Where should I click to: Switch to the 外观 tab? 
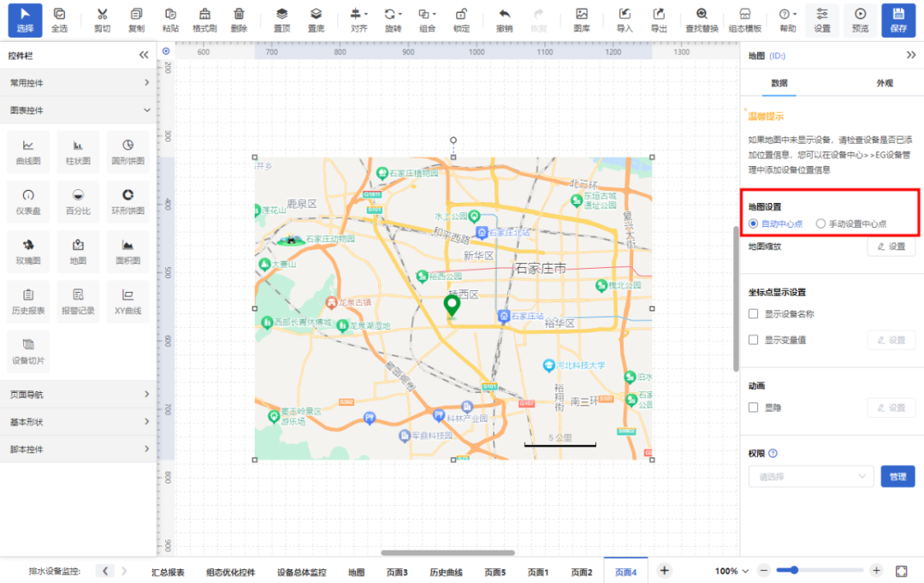click(885, 83)
